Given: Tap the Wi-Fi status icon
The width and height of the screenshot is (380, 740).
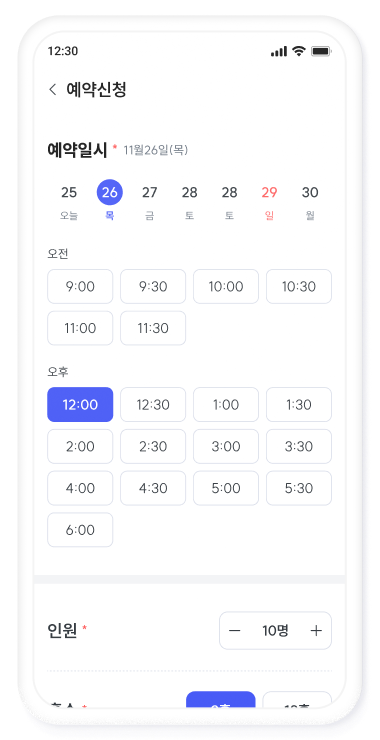Looking at the screenshot, I should pyautogui.click(x=299, y=51).
